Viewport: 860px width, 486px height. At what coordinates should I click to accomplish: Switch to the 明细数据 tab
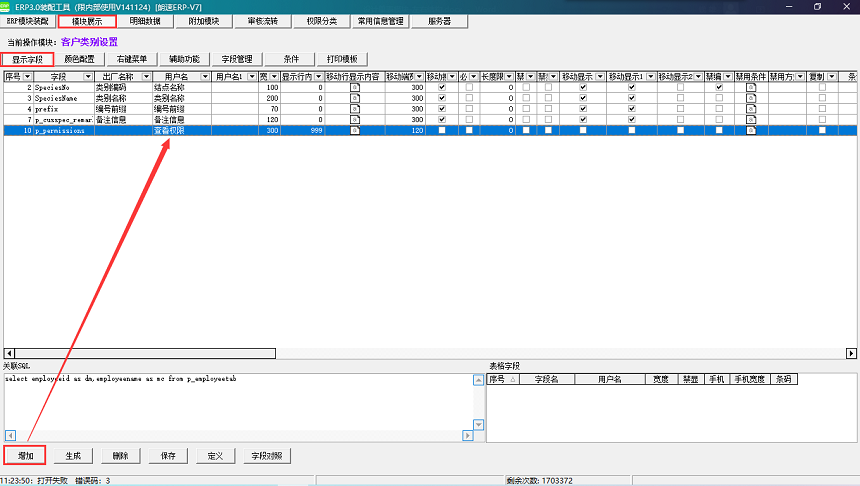(x=145, y=21)
